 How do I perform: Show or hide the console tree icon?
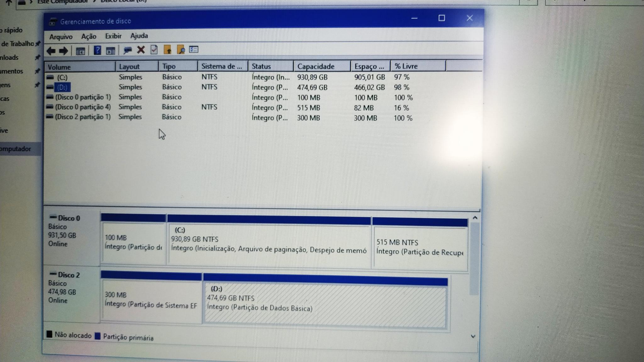pyautogui.click(x=80, y=51)
